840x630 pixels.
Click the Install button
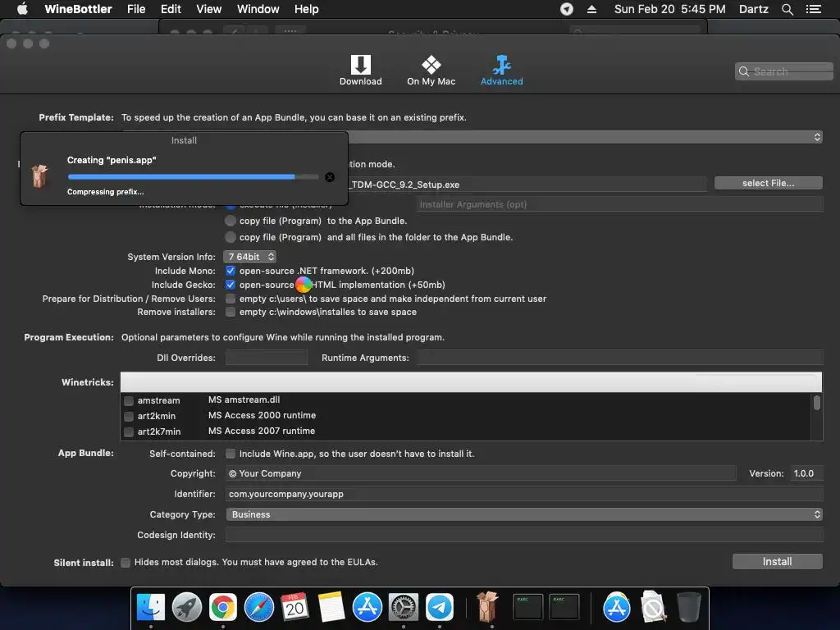[778, 561]
